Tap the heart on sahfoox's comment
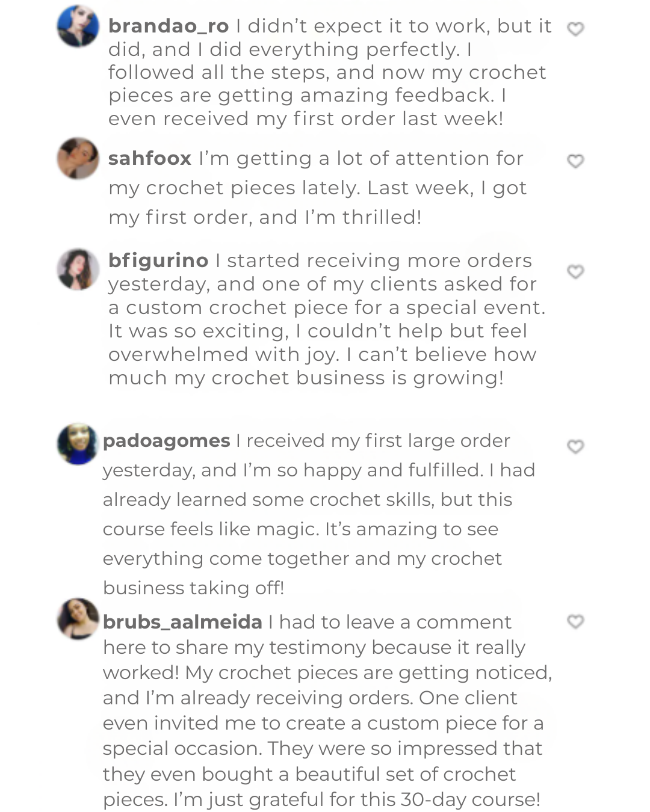 [x=576, y=161]
